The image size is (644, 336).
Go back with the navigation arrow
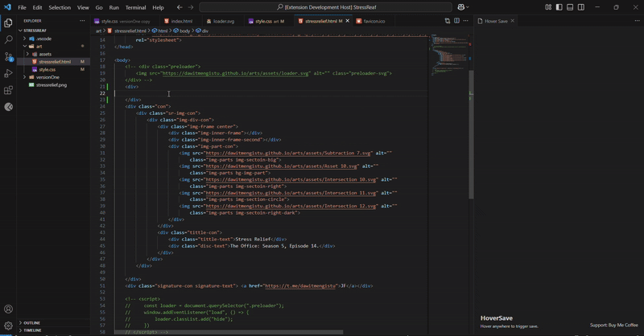click(180, 7)
